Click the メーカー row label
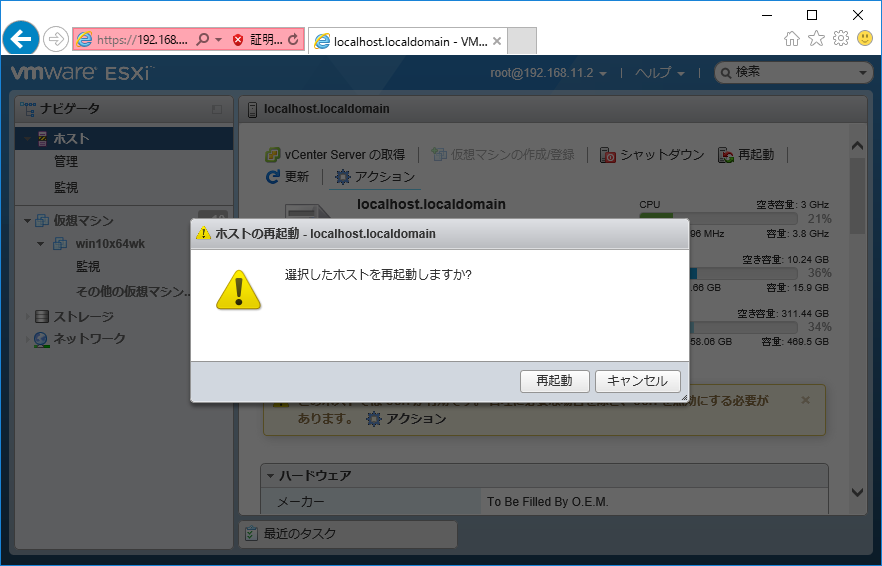Screen dimensions: 882x566 pyautogui.click(x=301, y=502)
